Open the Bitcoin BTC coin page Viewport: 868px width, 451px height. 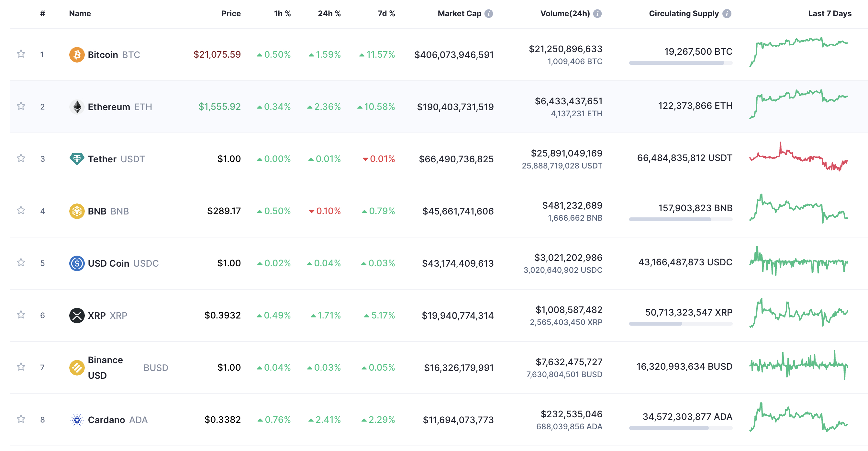point(114,55)
